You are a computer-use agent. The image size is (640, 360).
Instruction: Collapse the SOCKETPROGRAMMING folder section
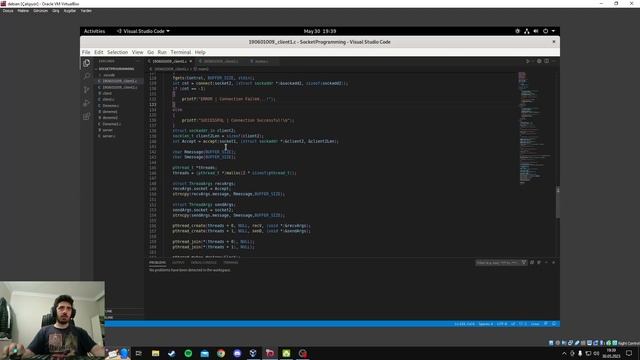115,69
